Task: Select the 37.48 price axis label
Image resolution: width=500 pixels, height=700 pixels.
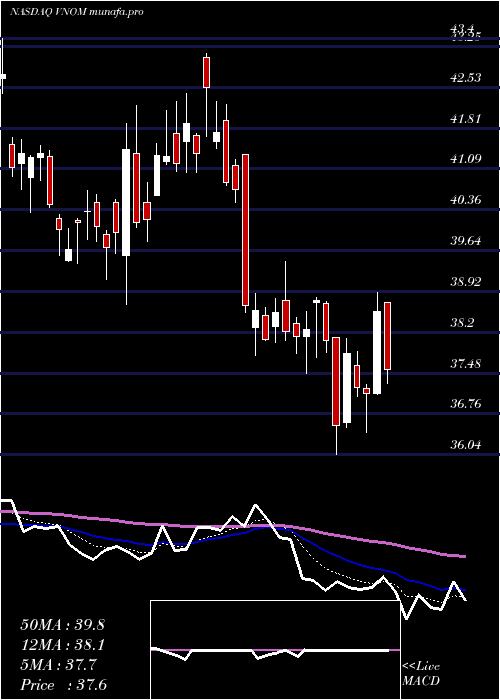Action: click(x=466, y=363)
